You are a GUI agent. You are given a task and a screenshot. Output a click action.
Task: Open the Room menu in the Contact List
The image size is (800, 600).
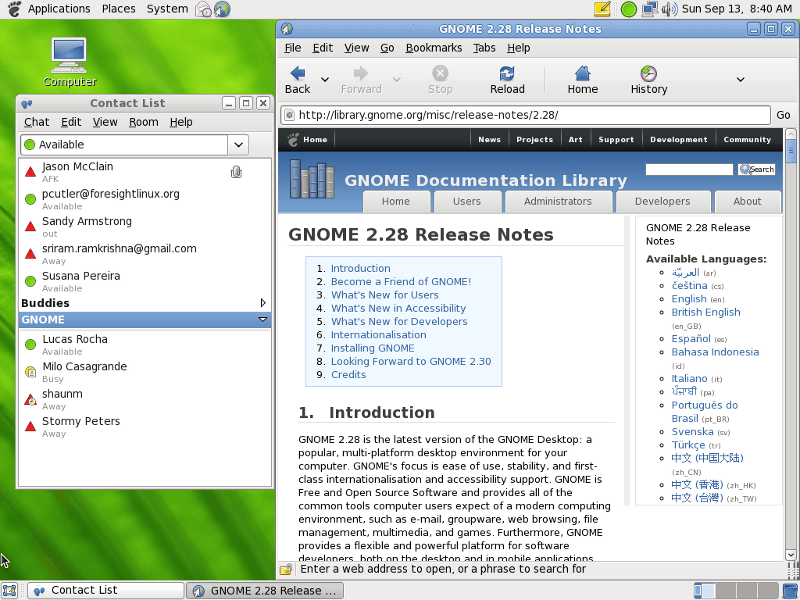pyautogui.click(x=143, y=121)
